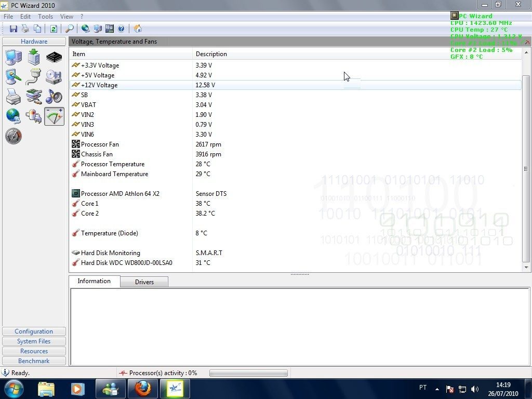The height and width of the screenshot is (399, 532).
Task: Click the volume speaker tray icon
Action: (475, 389)
